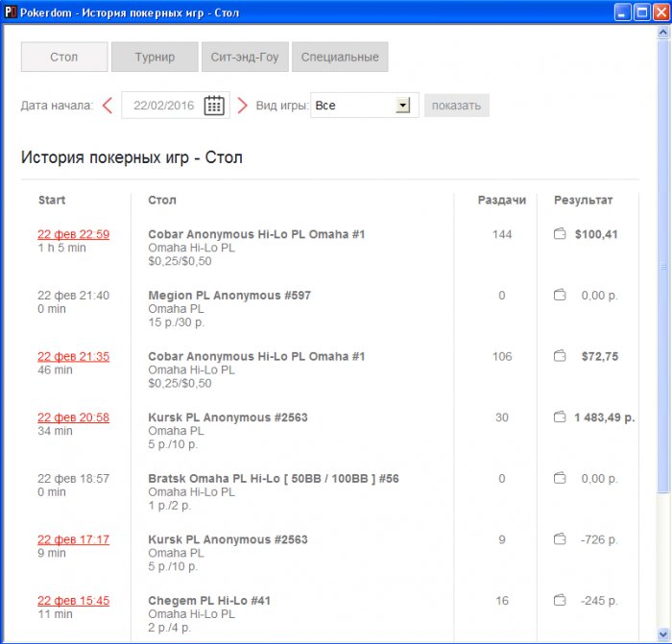Select Megion PL Anonymous #597 table name

click(x=229, y=296)
